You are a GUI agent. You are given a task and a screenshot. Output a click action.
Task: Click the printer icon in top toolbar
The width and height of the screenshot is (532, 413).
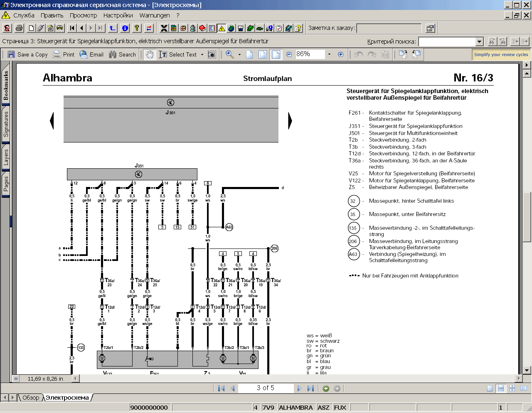pos(19,28)
